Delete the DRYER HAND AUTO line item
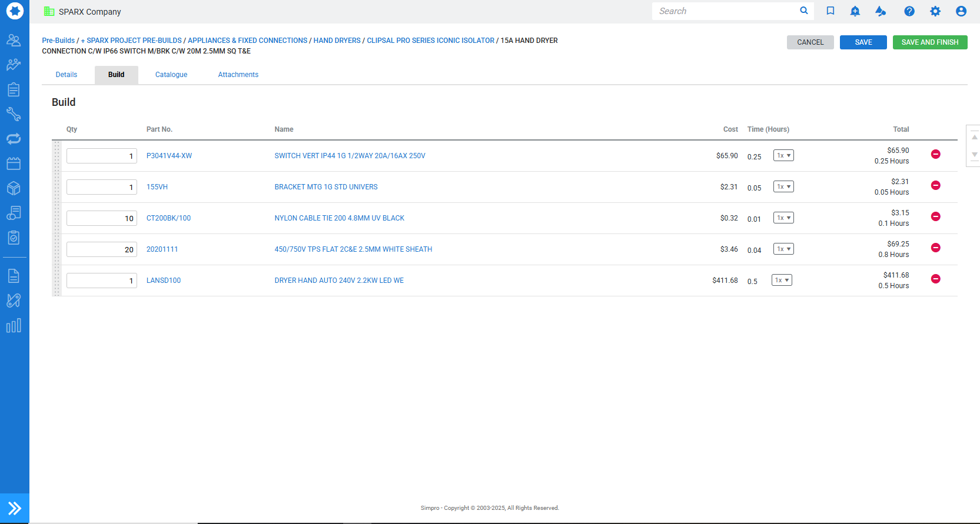980x524 pixels. [x=935, y=279]
